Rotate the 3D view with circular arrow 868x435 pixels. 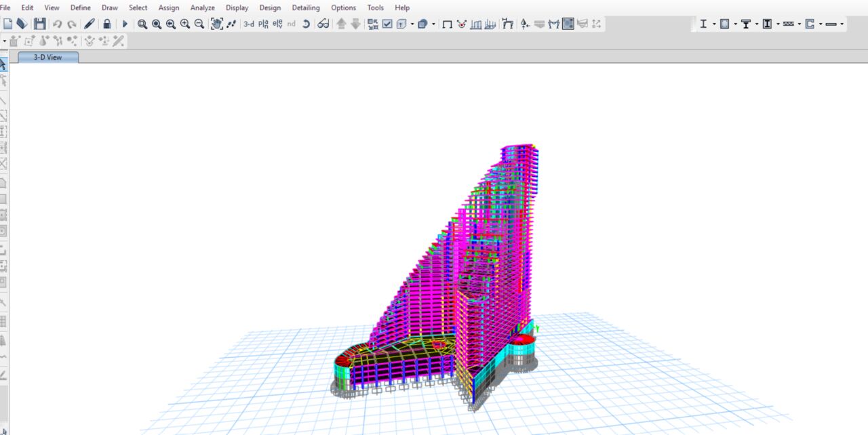click(x=306, y=24)
